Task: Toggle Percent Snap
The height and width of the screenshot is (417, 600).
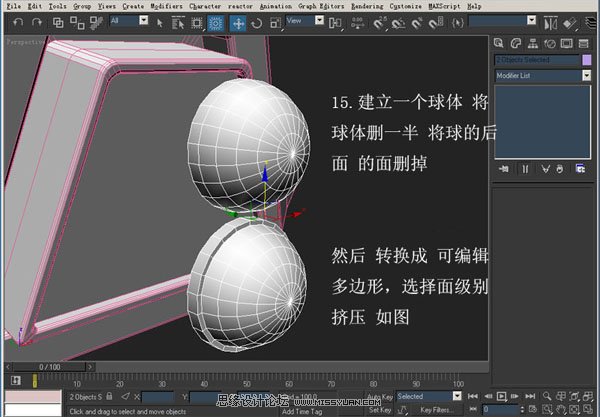Action: [x=416, y=23]
